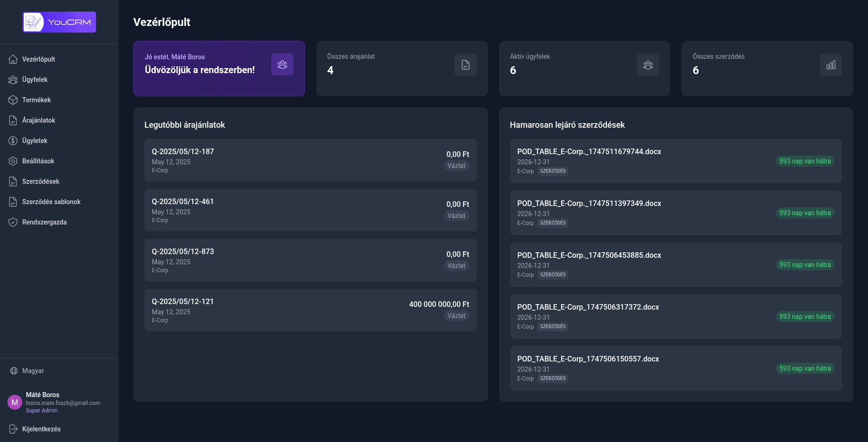
Task: Open quote Q-2025/05/12-121
Action: click(311, 310)
